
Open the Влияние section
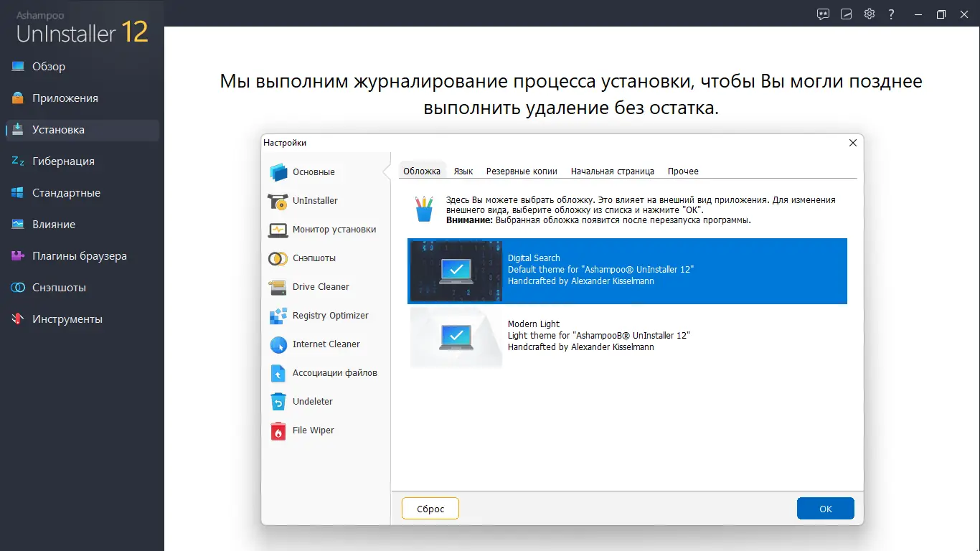pos(82,225)
